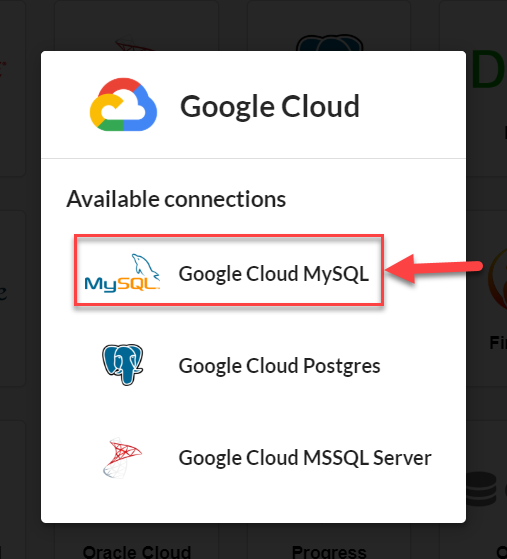Click the partially visible Firebird icon
The height and width of the screenshot is (559, 507).
coord(497,279)
